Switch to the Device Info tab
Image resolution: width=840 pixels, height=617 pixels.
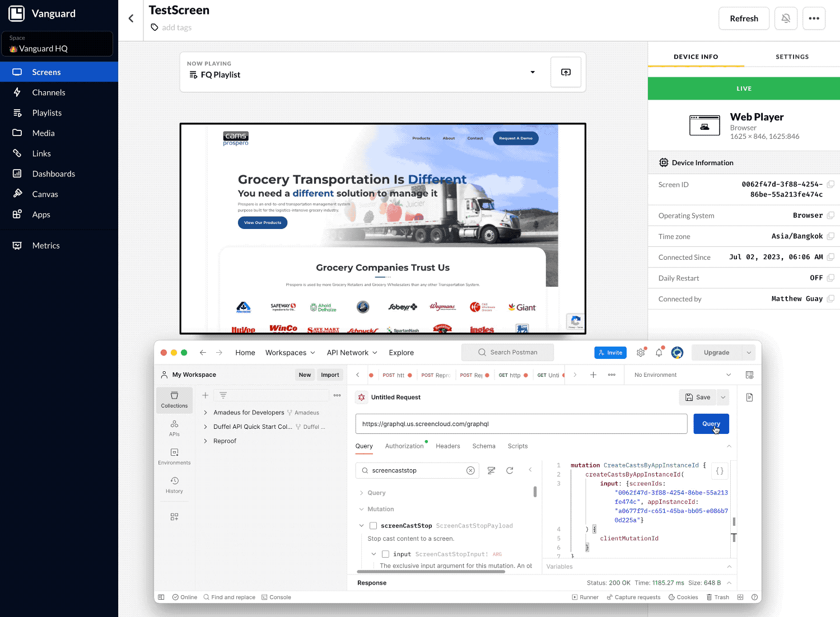(696, 57)
